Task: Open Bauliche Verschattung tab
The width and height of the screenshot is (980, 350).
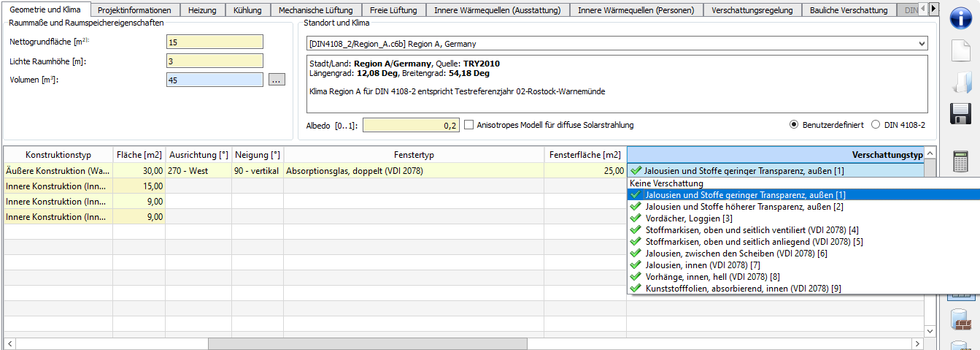Action: 849,10
